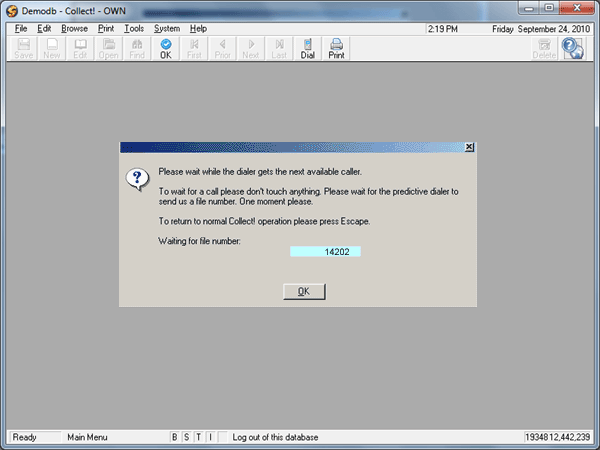This screenshot has height=450, width=600.
Task: Close the Collect! main window
Action: [x=577, y=8]
